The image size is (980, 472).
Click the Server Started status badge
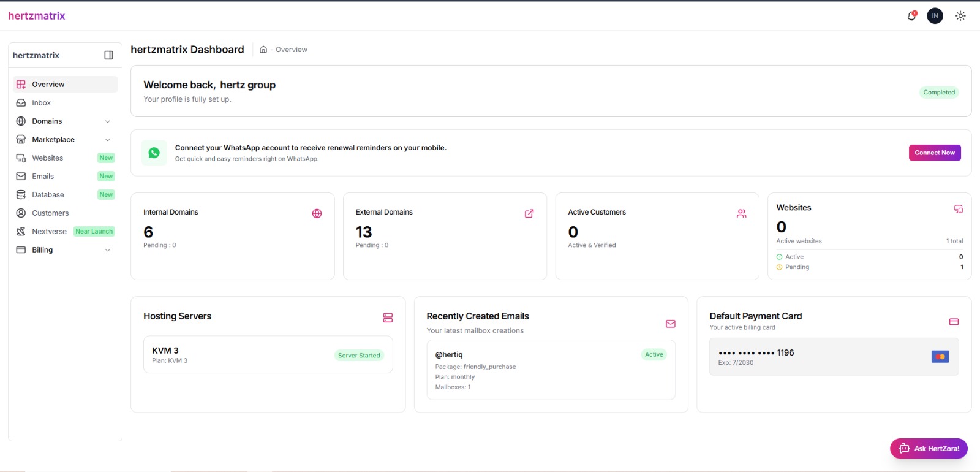click(x=359, y=356)
